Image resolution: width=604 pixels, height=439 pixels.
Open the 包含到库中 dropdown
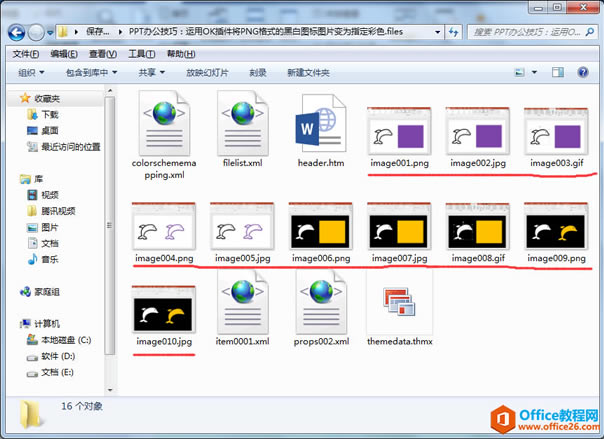click(x=91, y=73)
